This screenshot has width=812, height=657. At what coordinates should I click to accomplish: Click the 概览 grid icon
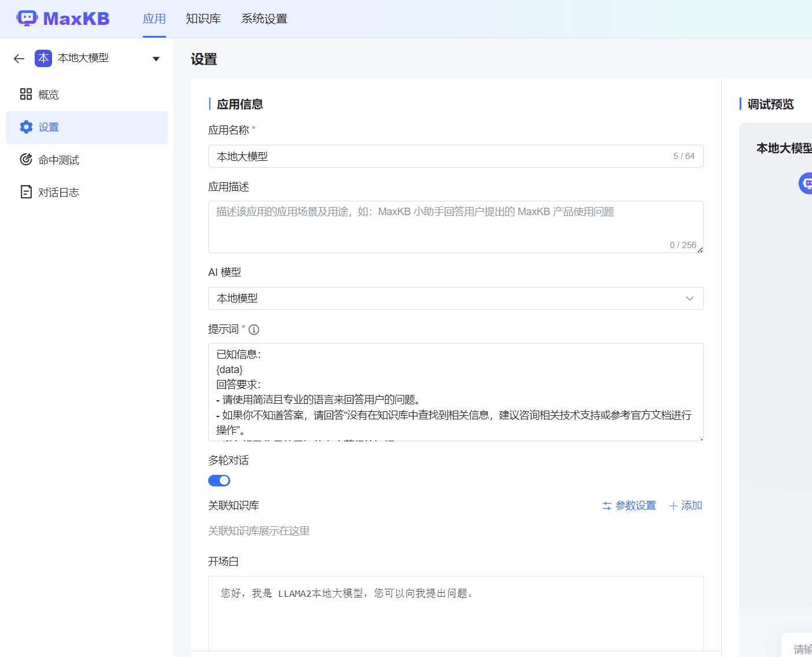point(26,94)
